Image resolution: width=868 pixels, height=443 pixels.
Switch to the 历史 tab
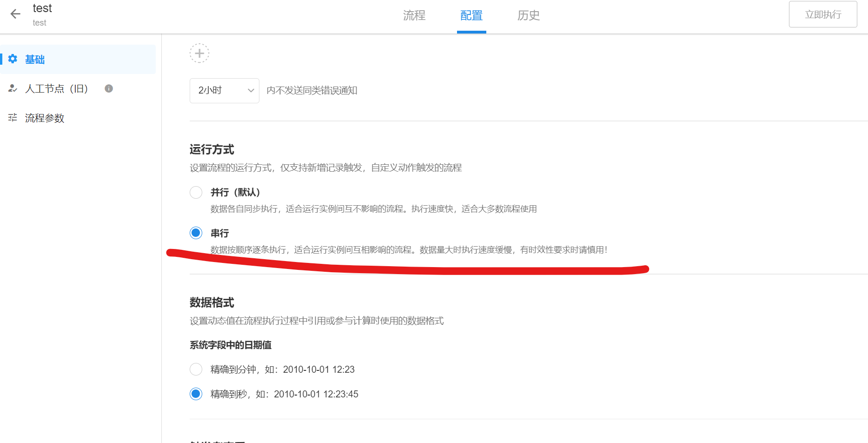coord(528,15)
